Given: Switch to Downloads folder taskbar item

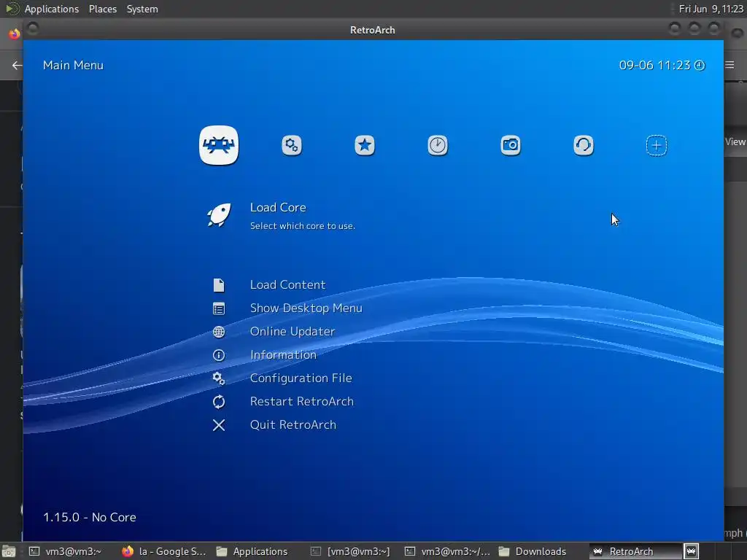Looking at the screenshot, I should click(533, 551).
